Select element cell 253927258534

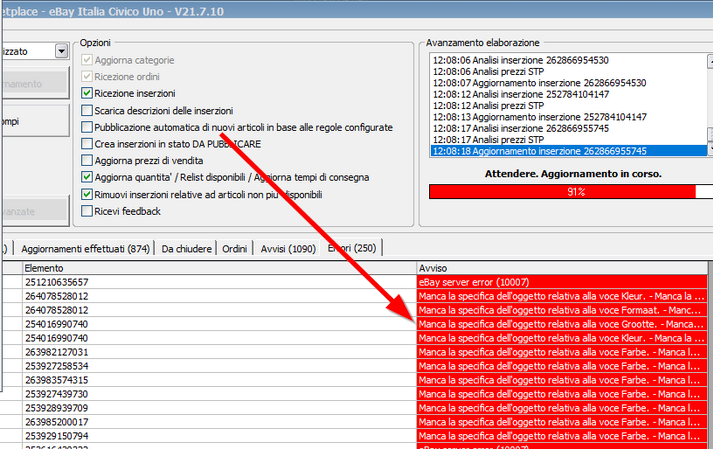[x=219, y=366]
